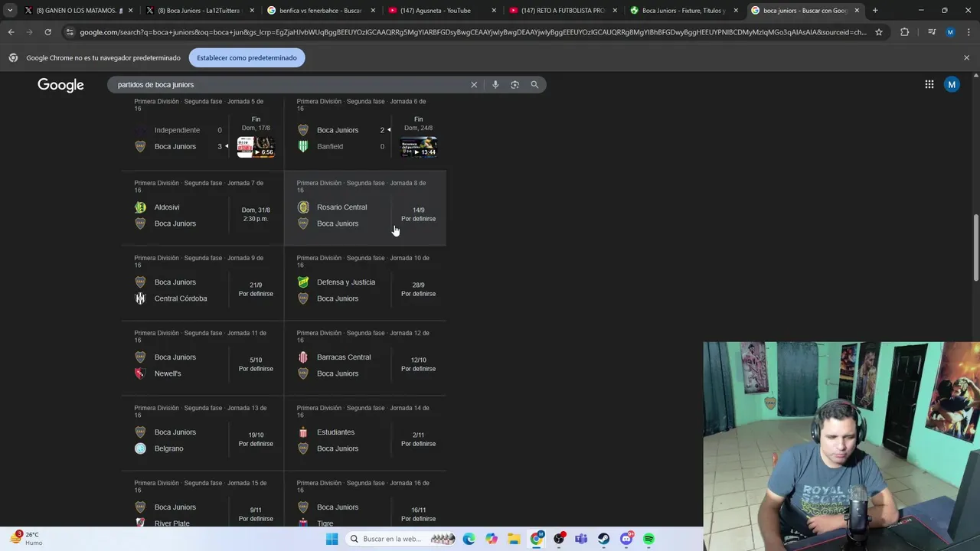Viewport: 980px width, 551px height.
Task: Open the Windows Start menu
Action: (332, 539)
